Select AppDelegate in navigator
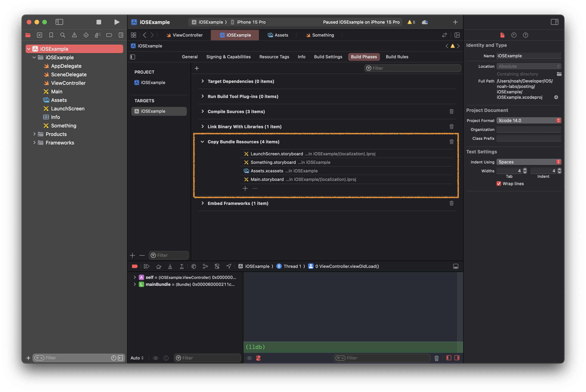 (x=66, y=66)
